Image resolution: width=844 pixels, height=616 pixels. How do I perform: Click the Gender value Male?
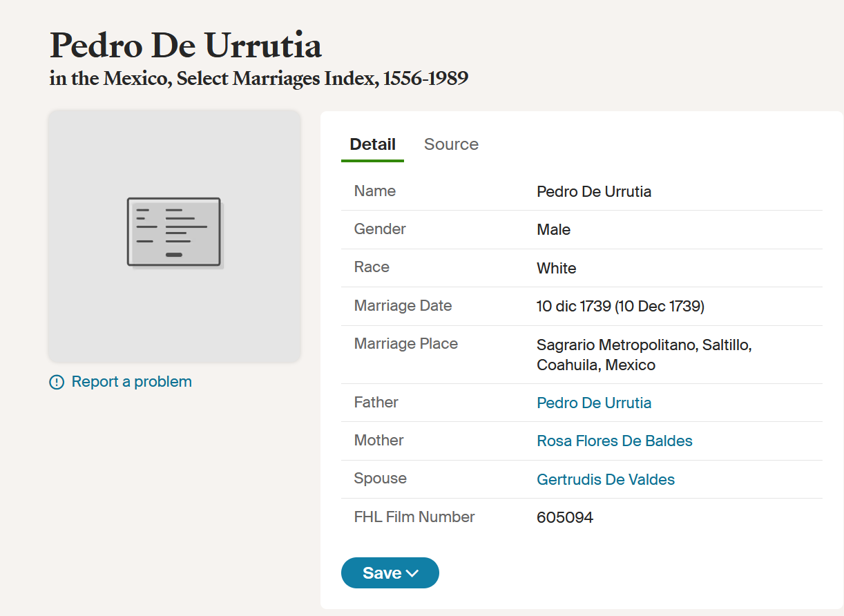click(x=553, y=229)
